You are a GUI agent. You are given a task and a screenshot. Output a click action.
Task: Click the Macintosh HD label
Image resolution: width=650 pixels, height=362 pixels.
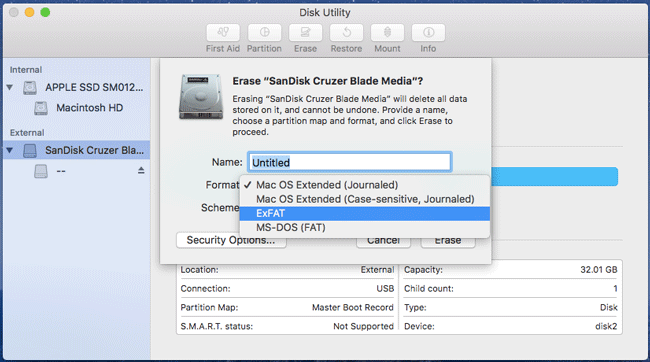[x=90, y=108]
